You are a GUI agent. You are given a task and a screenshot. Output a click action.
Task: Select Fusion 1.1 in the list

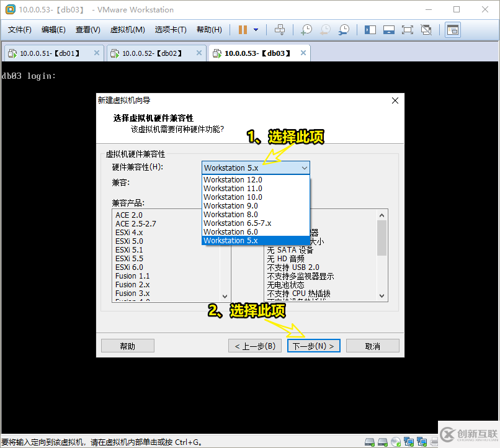pos(132,276)
